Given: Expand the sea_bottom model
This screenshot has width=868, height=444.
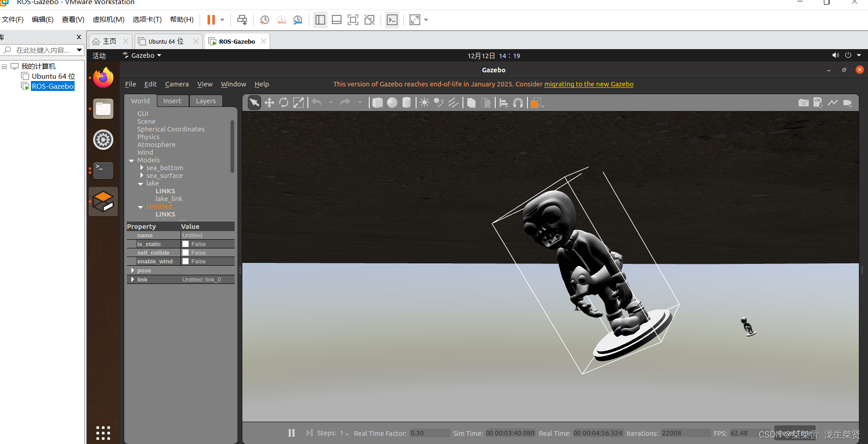Looking at the screenshot, I should click(x=141, y=168).
